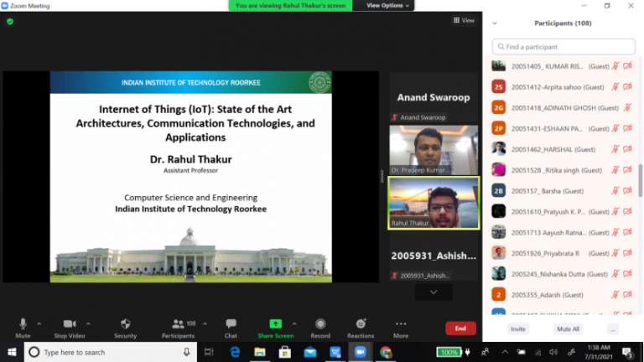Open the Windows Start menu
Viewport: 644px width, 362px height.
(12, 352)
